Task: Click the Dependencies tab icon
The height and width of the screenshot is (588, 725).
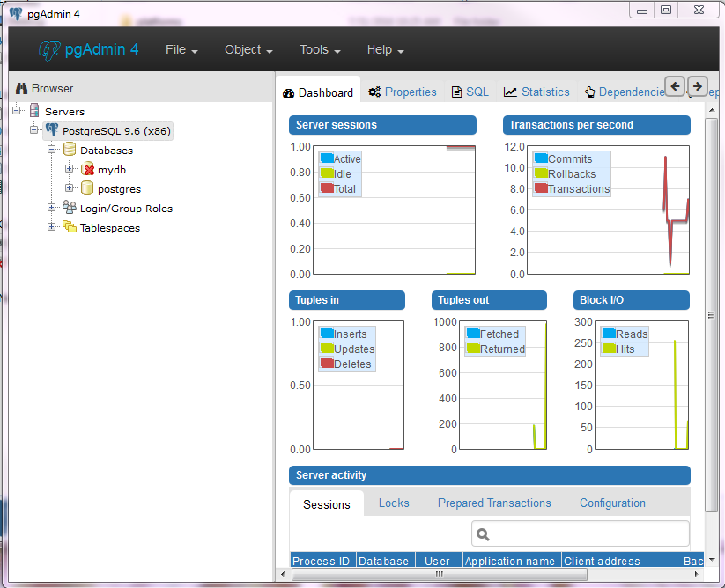Action: pyautogui.click(x=589, y=92)
